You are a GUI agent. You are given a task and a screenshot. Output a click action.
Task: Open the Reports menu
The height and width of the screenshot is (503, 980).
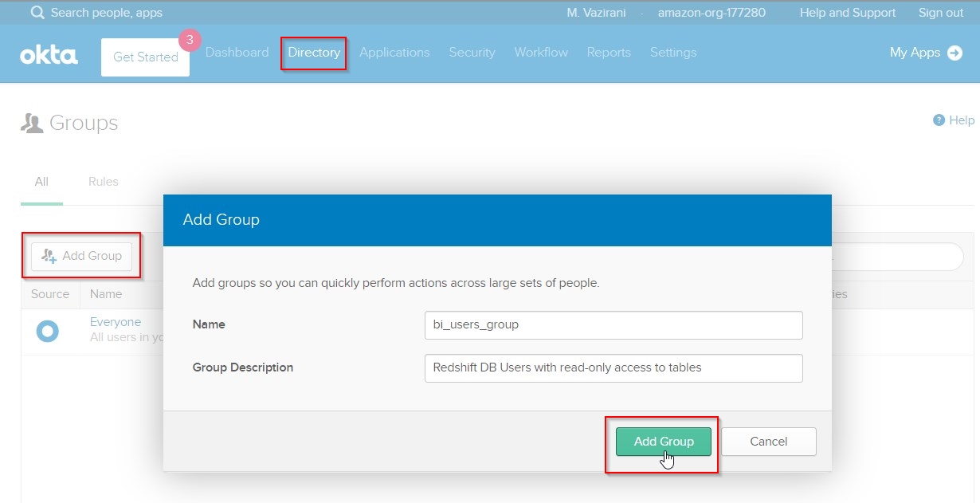(x=609, y=53)
